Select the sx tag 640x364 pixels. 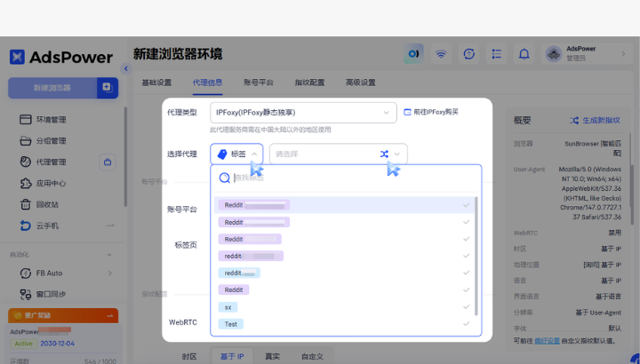[228, 307]
